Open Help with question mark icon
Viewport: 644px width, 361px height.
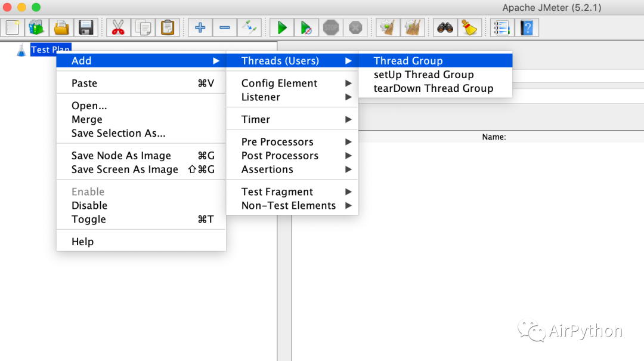click(x=527, y=27)
